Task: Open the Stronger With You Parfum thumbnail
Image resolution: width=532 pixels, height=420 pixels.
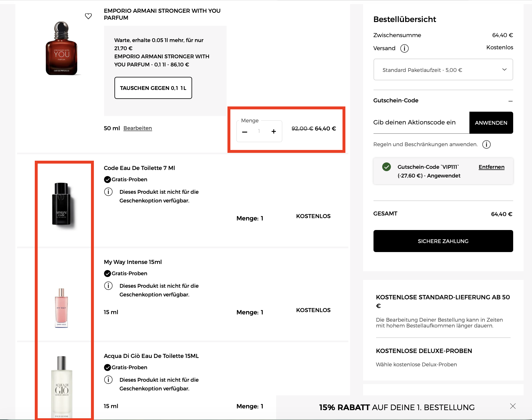Action: tap(61, 48)
